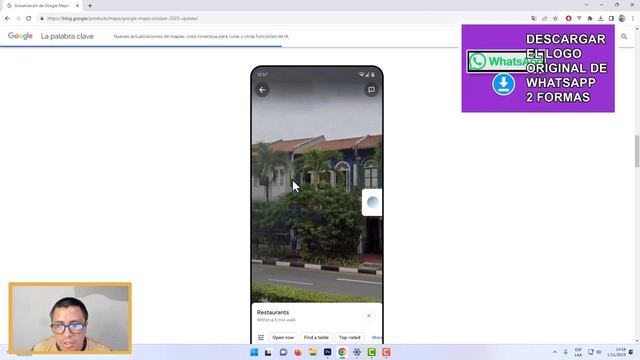Tap the white floating camera card in phone
Screen dimensions: 640x360
coord(372,202)
